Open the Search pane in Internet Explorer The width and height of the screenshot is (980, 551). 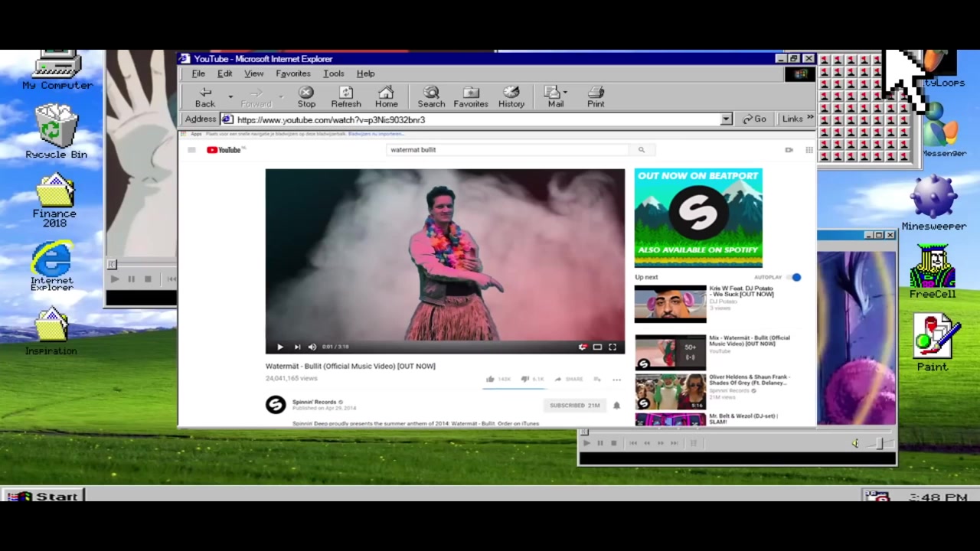pos(431,97)
